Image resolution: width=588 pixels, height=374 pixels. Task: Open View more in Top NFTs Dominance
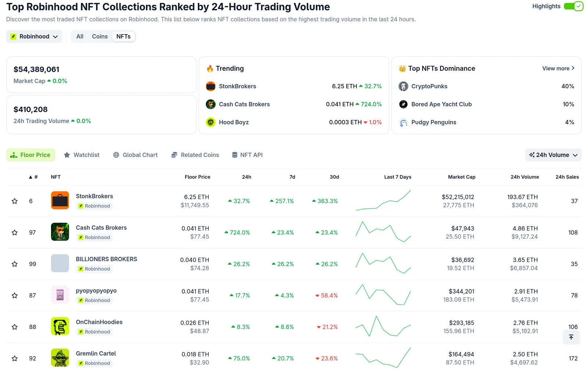click(558, 68)
